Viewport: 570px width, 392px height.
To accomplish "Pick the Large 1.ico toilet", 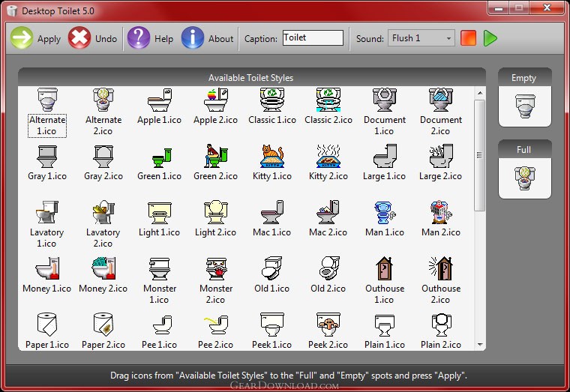I will pos(385,156).
